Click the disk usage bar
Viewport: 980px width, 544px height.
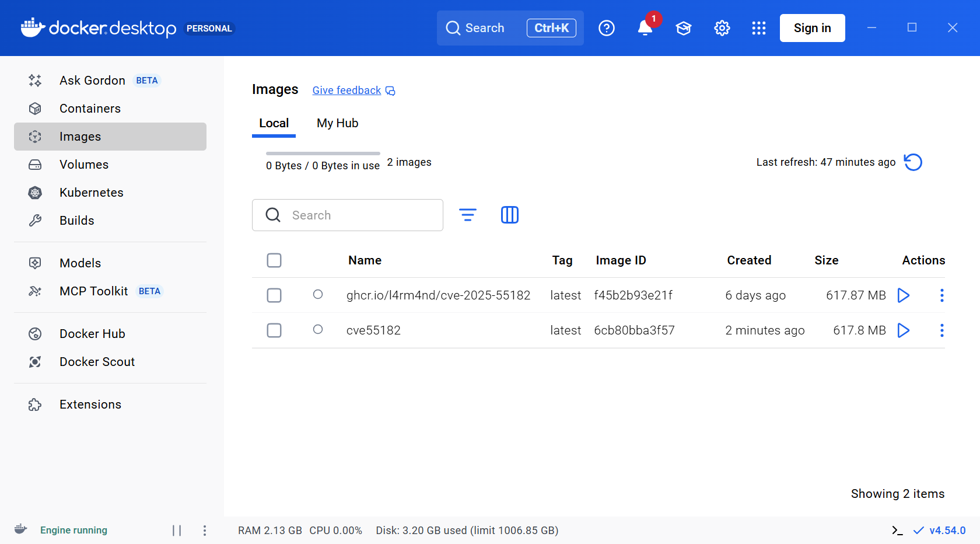(323, 154)
